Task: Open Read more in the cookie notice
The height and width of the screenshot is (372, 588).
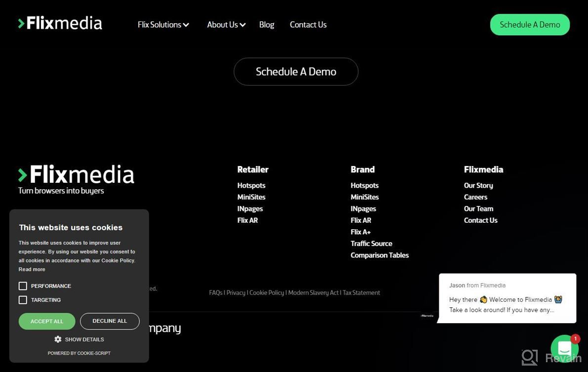Action: click(x=32, y=269)
